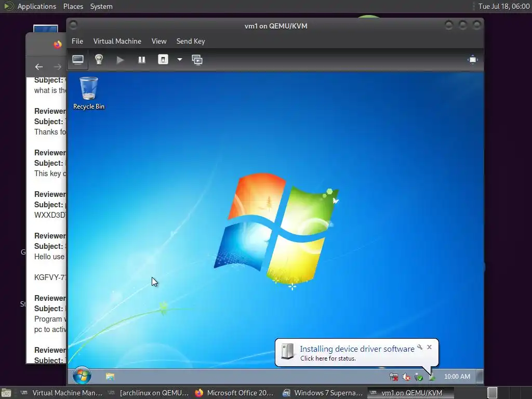Click the back arrow in Firefox window

point(39,67)
